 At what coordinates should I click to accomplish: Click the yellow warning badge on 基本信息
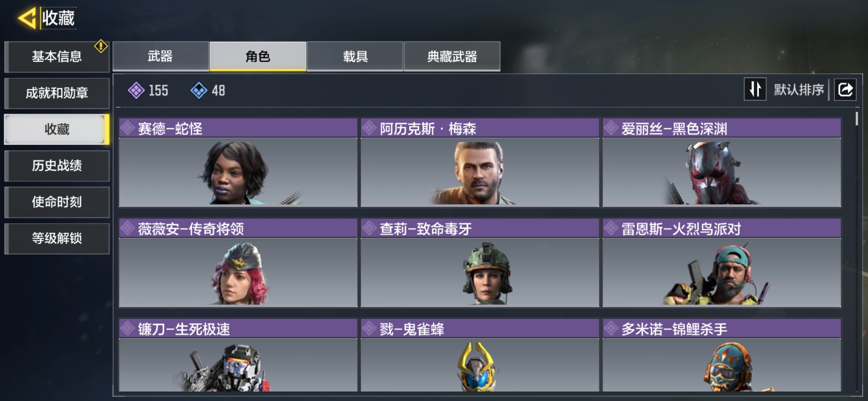[x=101, y=46]
